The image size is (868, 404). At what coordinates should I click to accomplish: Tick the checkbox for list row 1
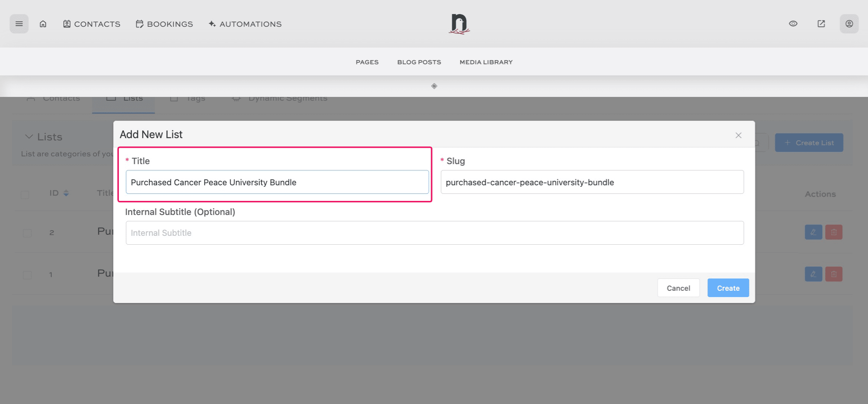tap(27, 275)
